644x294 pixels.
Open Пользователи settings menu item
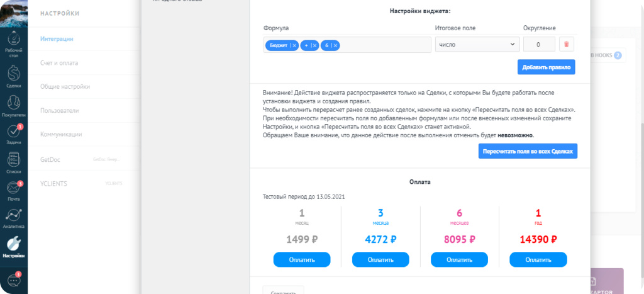pyautogui.click(x=60, y=110)
